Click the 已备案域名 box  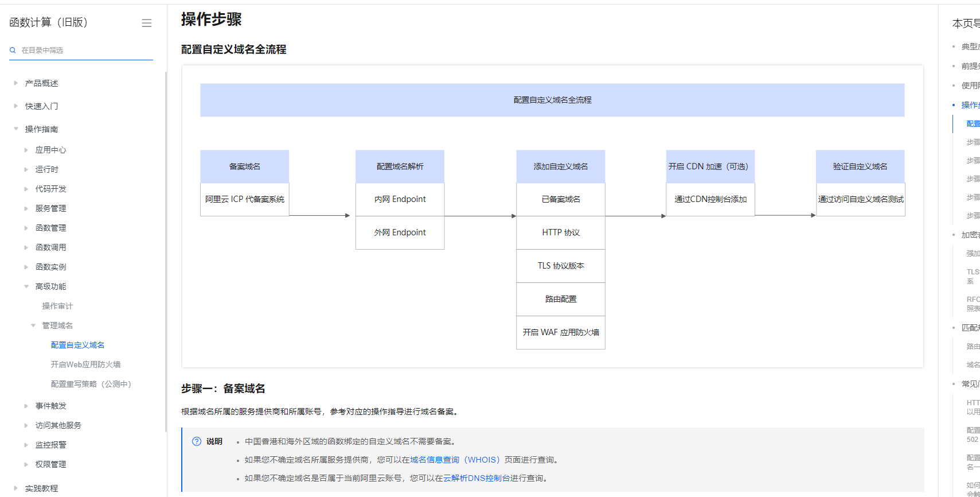tap(561, 199)
